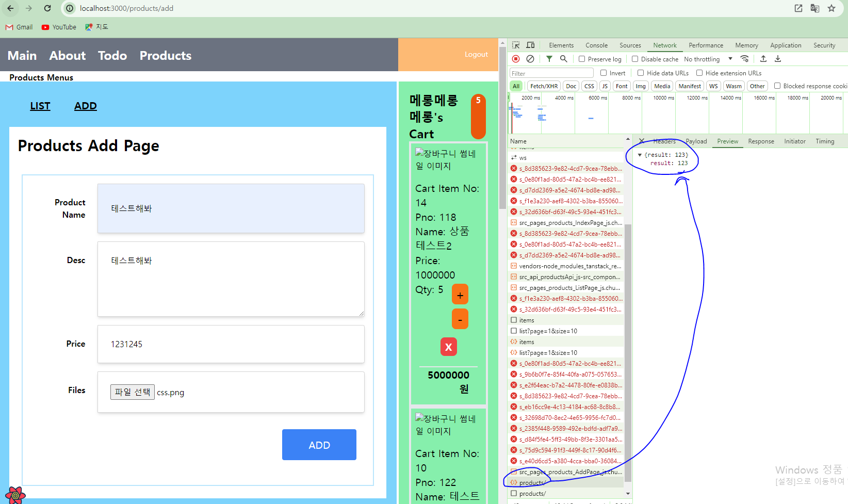Open the YouTube bookmark
This screenshot has height=504, width=848.
pos(59,27)
